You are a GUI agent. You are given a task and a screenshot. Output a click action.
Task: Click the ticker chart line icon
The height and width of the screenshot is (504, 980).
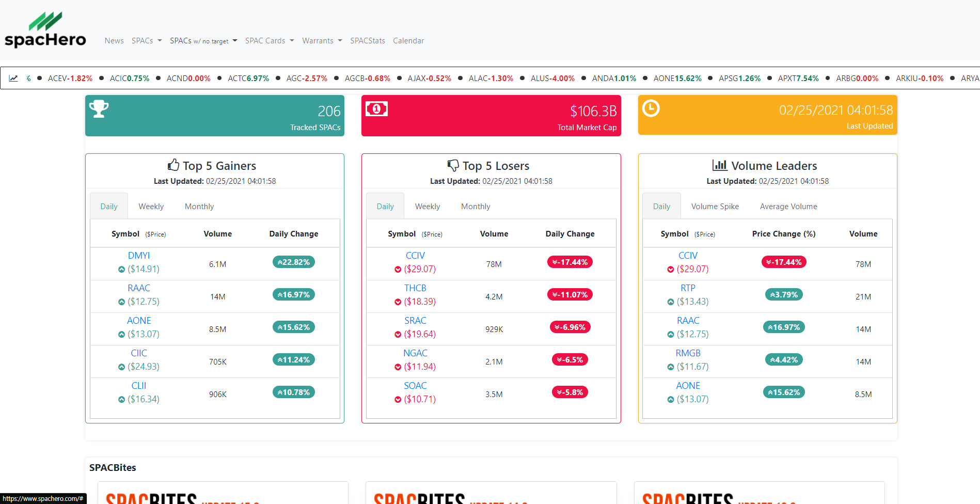13,78
